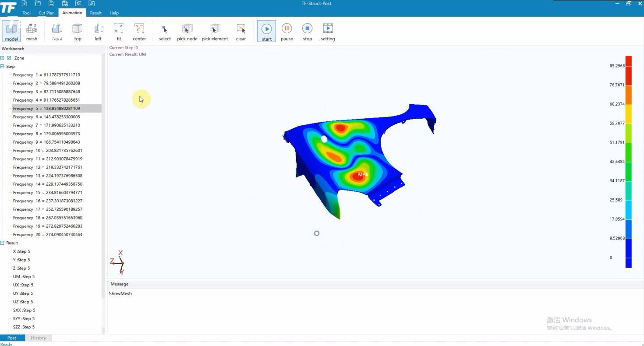The width and height of the screenshot is (644, 346).
Task: Activate the pick element tool
Action: click(x=215, y=32)
